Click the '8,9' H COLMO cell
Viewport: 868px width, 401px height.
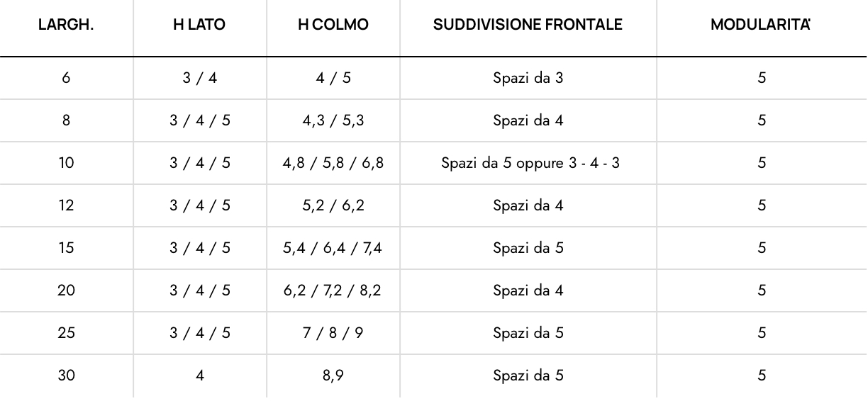pos(333,375)
